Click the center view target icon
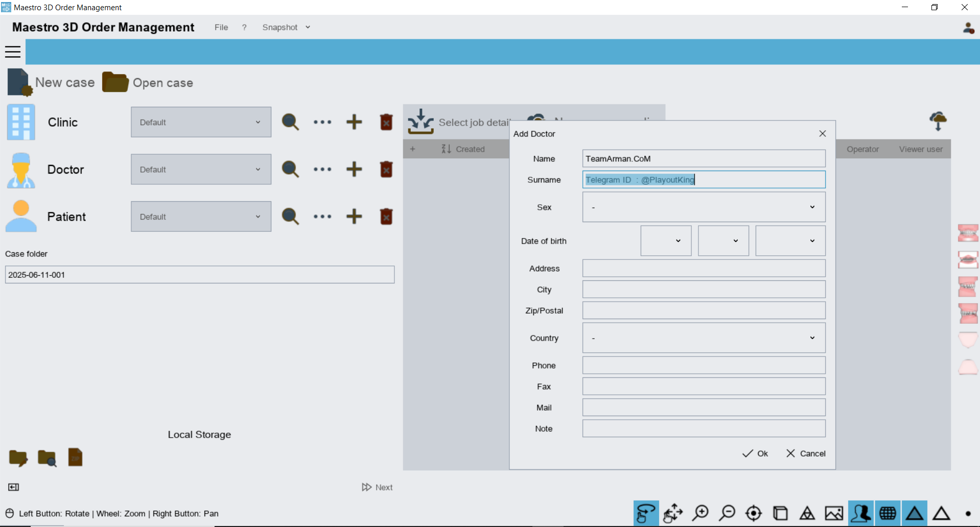The image size is (980, 527). click(x=754, y=513)
